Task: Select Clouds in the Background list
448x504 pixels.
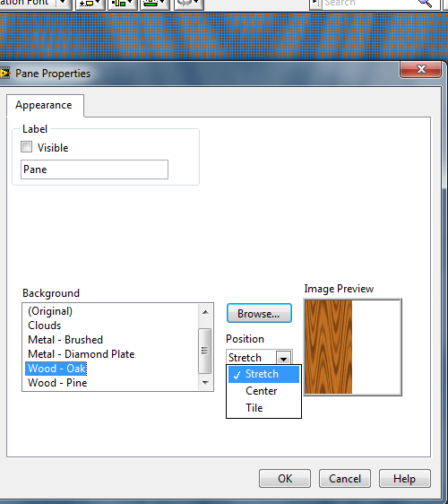Action: click(x=44, y=326)
